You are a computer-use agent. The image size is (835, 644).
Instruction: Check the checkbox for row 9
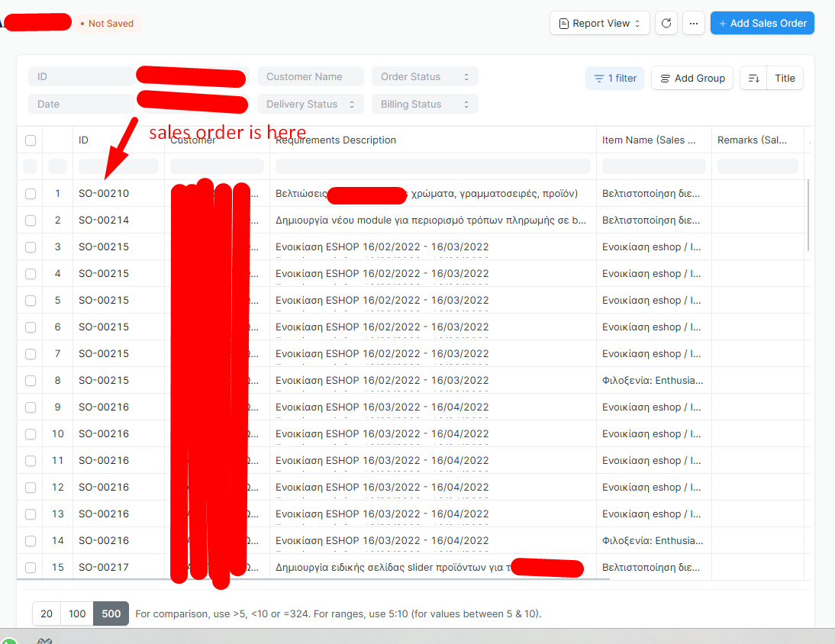[x=31, y=407]
